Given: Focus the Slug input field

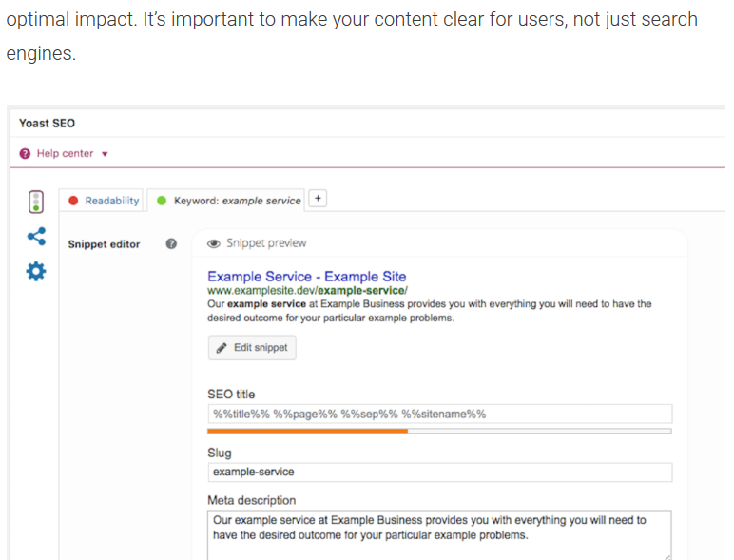Looking at the screenshot, I should pos(440,472).
